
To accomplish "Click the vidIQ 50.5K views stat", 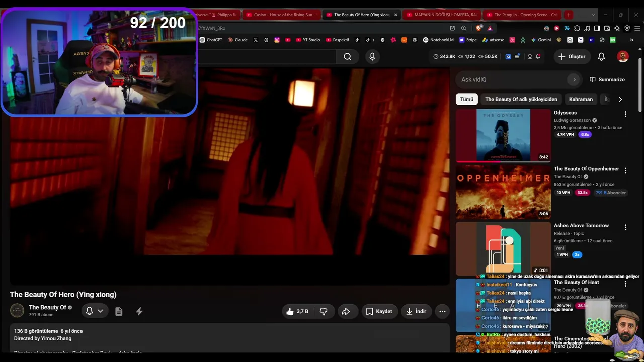I will 488,57.
